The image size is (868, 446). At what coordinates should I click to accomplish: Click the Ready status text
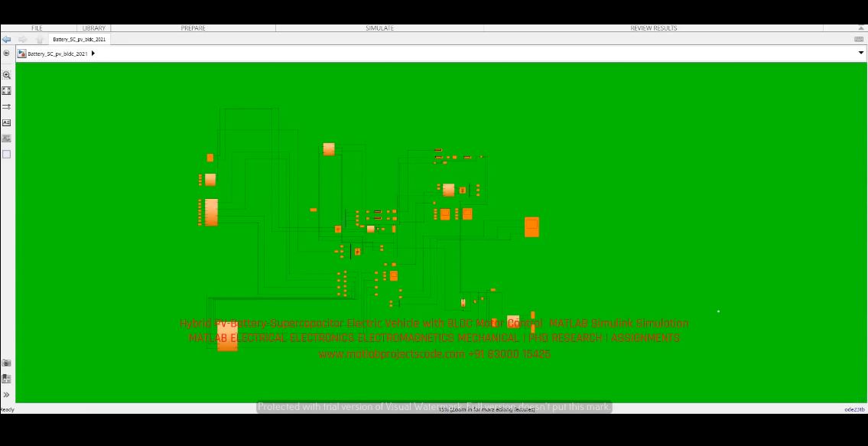(x=7, y=409)
